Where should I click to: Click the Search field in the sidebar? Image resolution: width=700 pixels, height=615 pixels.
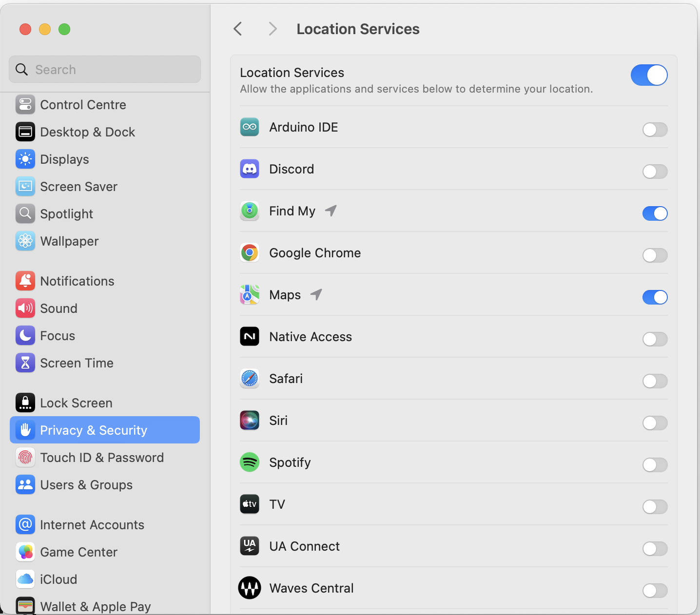(x=105, y=70)
